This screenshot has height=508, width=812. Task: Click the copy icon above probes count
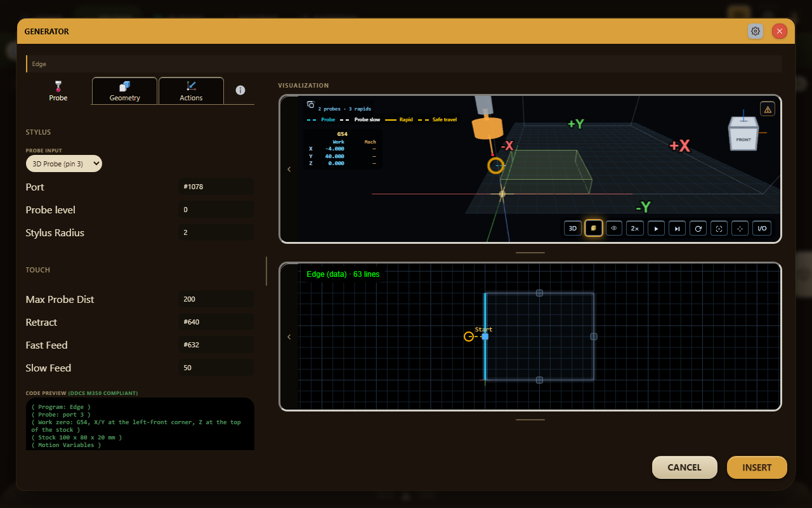311,105
